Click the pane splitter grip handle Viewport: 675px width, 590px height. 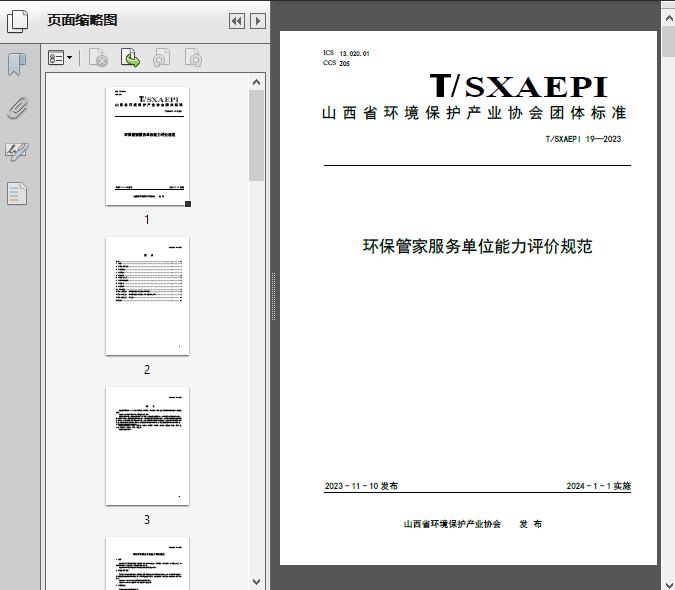pos(273,297)
